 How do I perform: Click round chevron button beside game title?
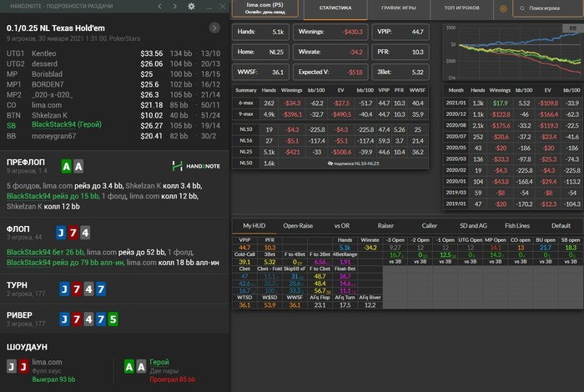pos(214,28)
